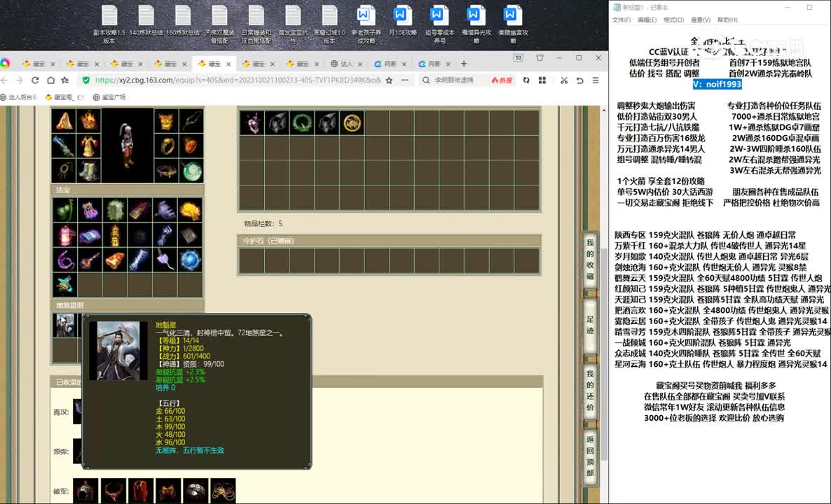Viewport: 831px width, 504px height.
Task: Open the browser extensions grid icon
Action: (542, 80)
